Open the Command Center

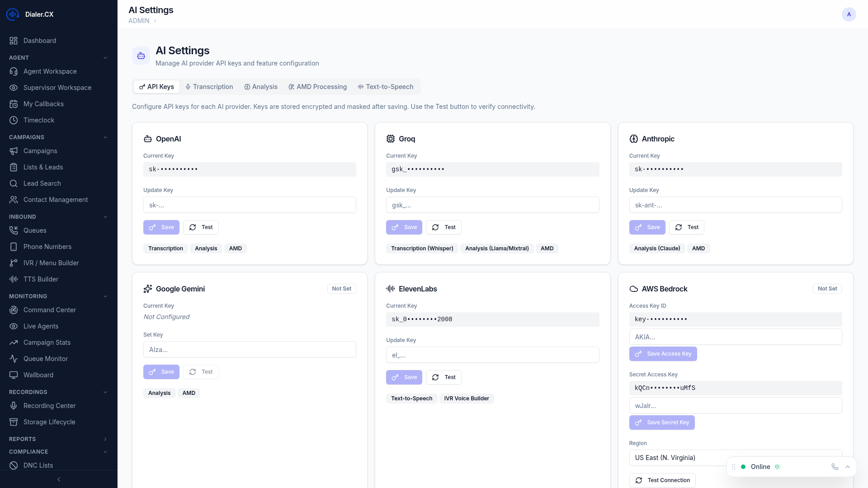(x=50, y=310)
